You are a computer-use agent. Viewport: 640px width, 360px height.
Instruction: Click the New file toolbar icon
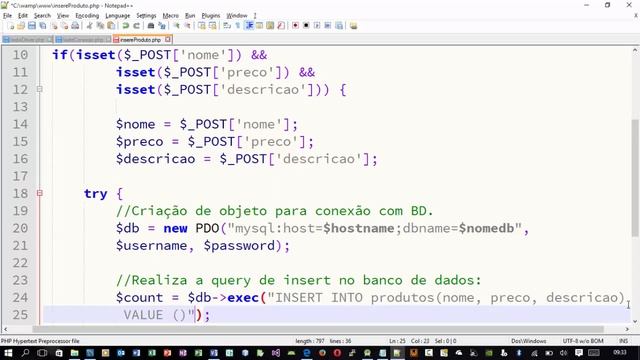[x=11, y=26]
